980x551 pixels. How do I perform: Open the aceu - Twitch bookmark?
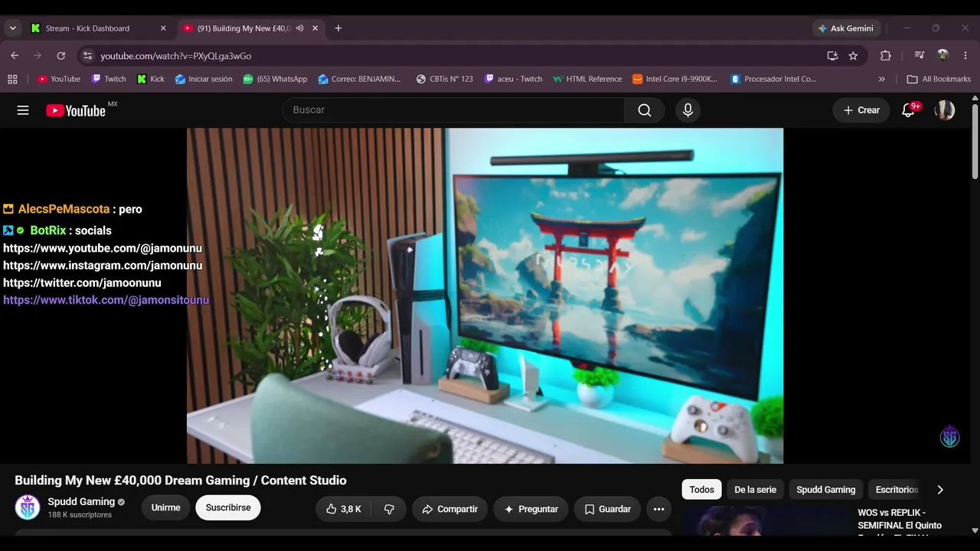[x=513, y=79]
